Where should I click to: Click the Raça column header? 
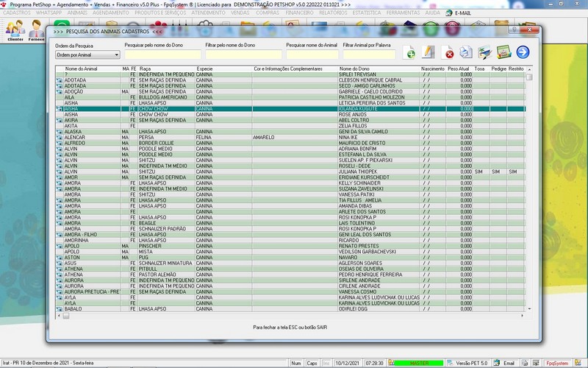[x=145, y=68]
